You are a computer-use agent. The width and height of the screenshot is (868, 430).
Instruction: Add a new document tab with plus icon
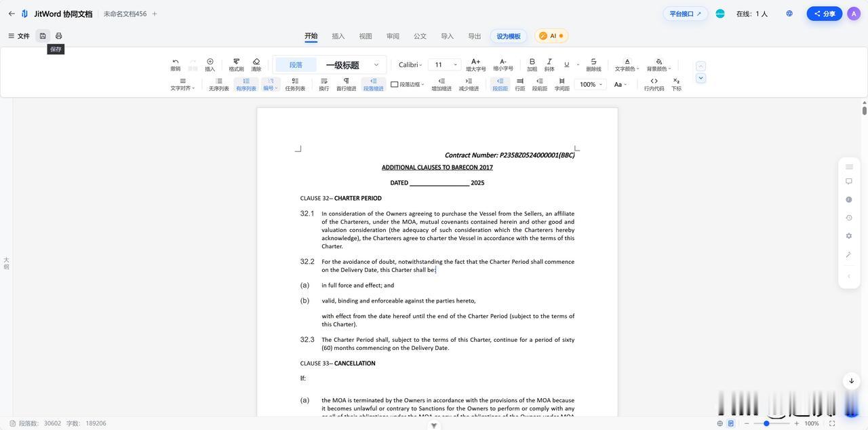tap(155, 14)
